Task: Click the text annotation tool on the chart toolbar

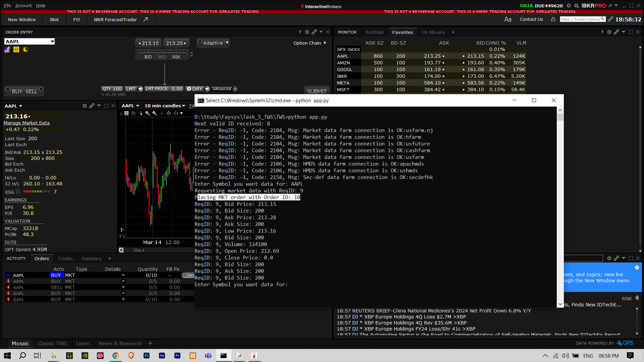Action: point(127,113)
